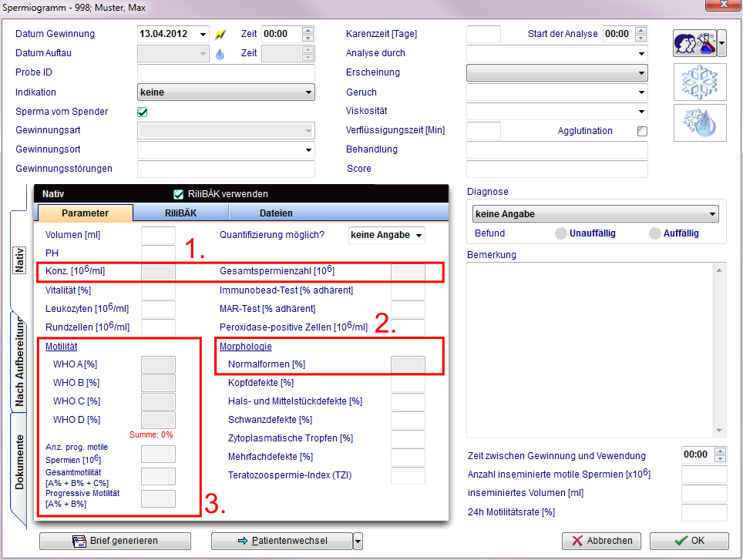This screenshot has height=560, width=743.
Task: Click the snowflake with drop thaw icon button
Action: click(x=700, y=123)
